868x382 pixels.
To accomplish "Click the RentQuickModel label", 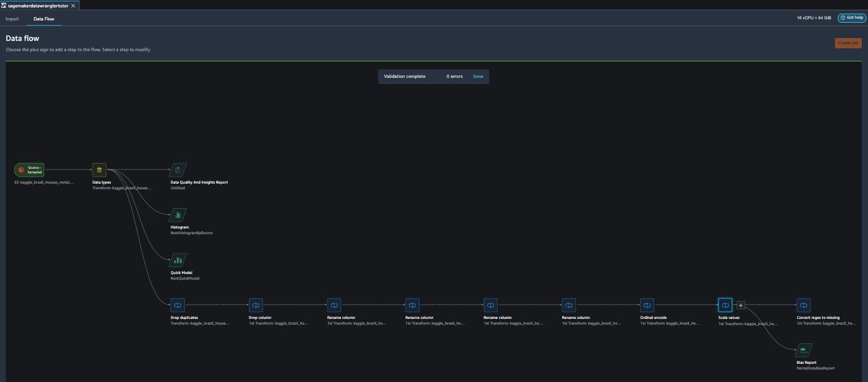I will (x=185, y=279).
